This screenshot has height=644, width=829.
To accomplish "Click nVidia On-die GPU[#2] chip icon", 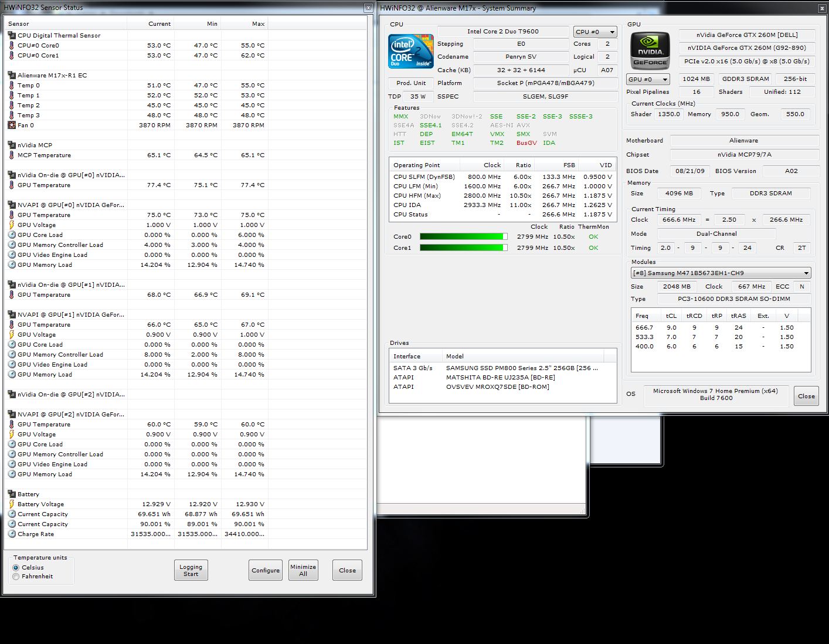I will click(12, 394).
